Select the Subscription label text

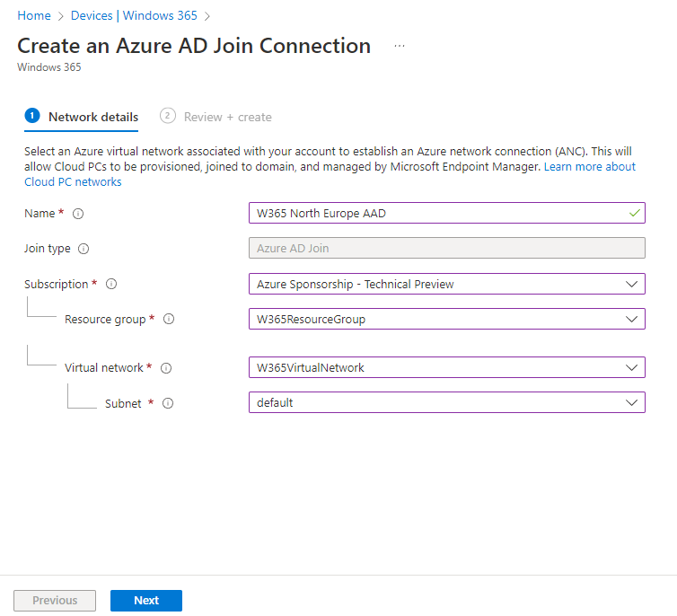[57, 284]
